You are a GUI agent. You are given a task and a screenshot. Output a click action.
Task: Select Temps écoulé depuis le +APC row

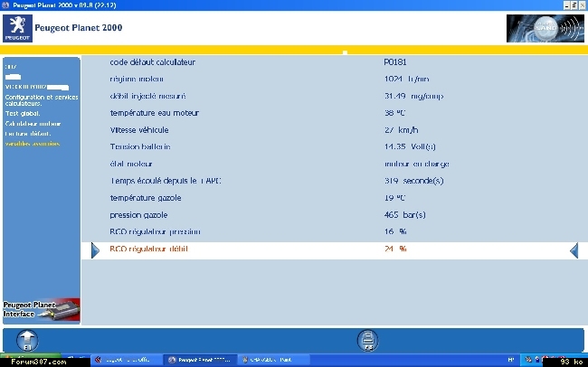(166, 181)
